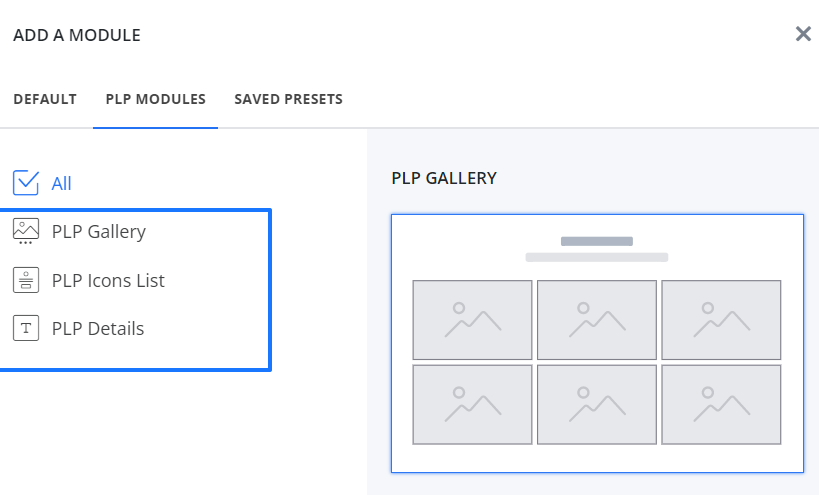Viewport: 819px width, 495px height.
Task: Click top-middle image placeholder in preview
Action: click(x=597, y=319)
